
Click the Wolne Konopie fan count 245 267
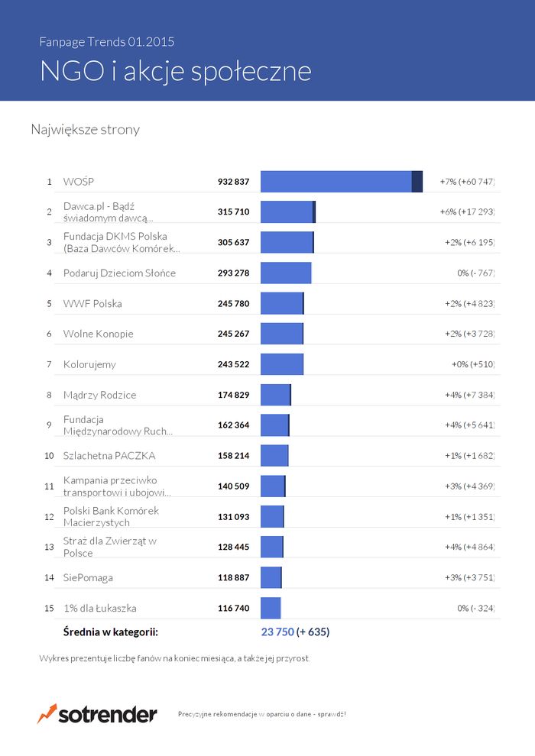click(234, 334)
